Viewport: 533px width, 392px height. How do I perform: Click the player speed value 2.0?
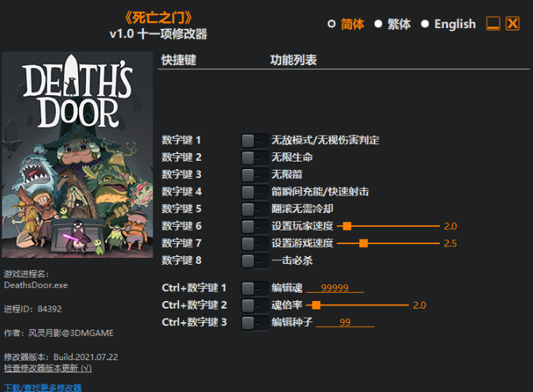pyautogui.click(x=450, y=227)
